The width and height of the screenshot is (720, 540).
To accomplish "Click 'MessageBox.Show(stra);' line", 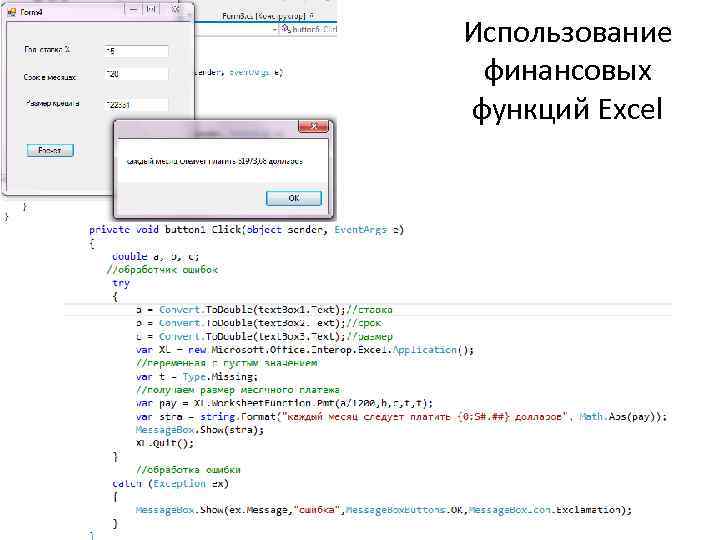I will (200, 430).
